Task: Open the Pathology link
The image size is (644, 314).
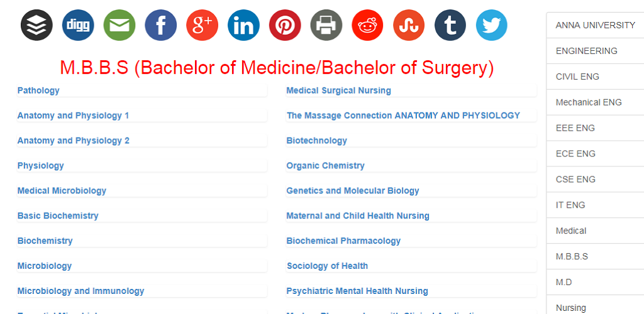Action: (x=38, y=90)
